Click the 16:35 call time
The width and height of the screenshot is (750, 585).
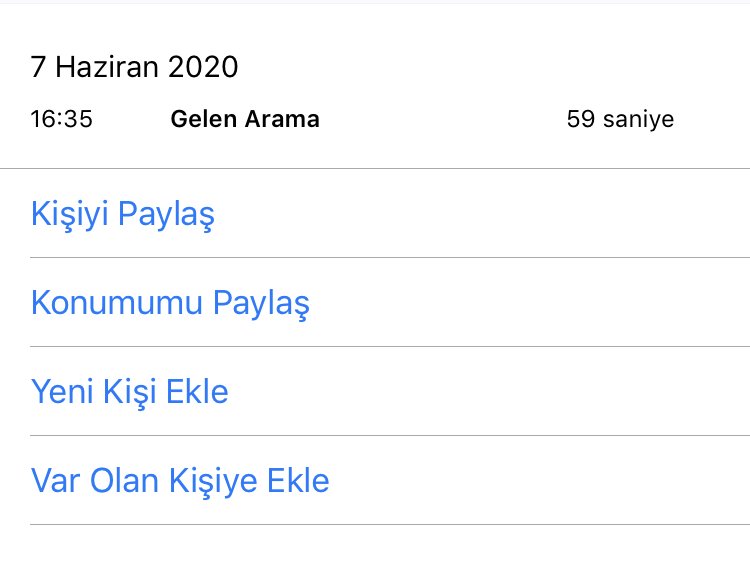62,120
